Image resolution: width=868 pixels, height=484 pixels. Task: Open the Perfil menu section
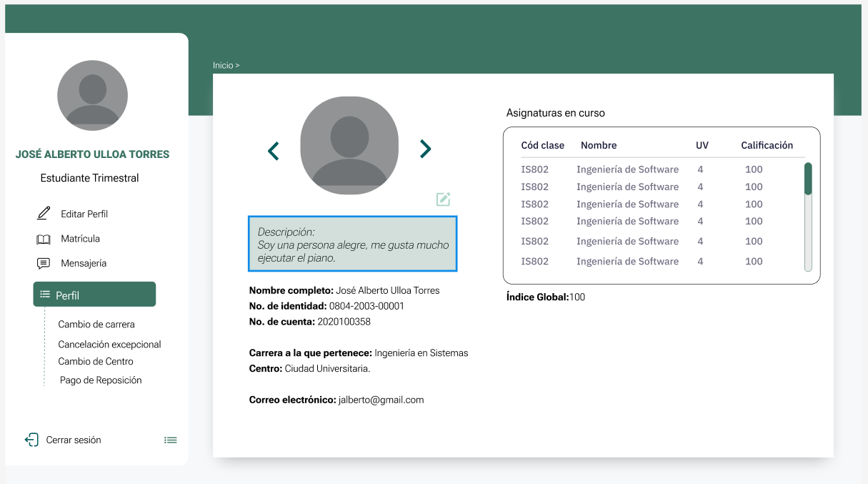click(94, 295)
